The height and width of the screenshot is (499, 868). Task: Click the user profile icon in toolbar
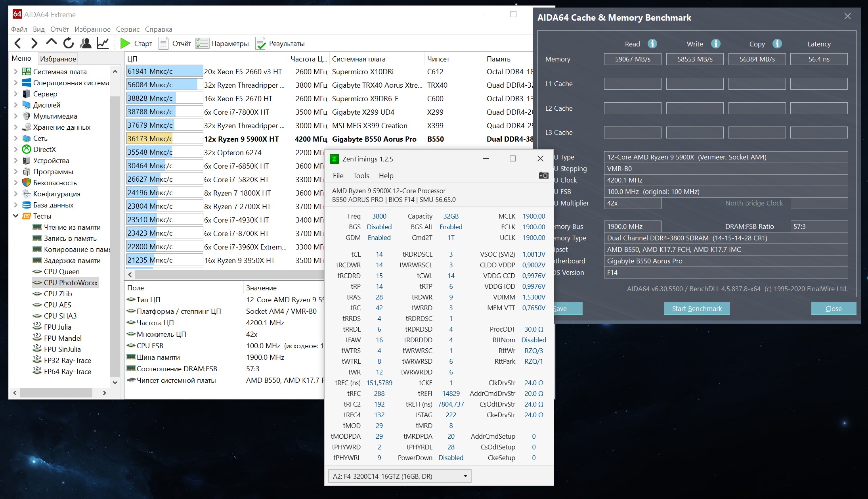pyautogui.click(x=85, y=43)
